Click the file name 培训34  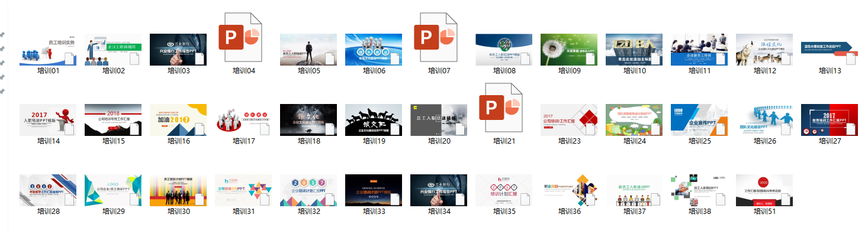439,212
